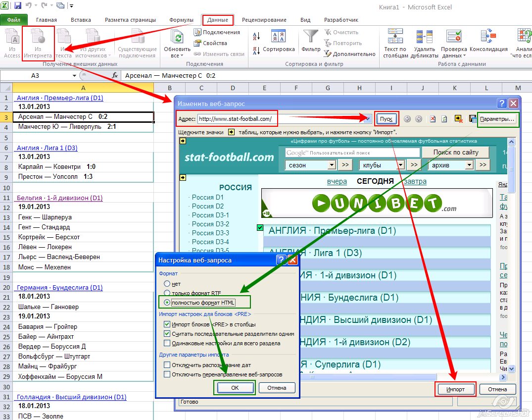532x420 pixels.
Task: Select 'только формат RTF' radio option
Action: 167,293
